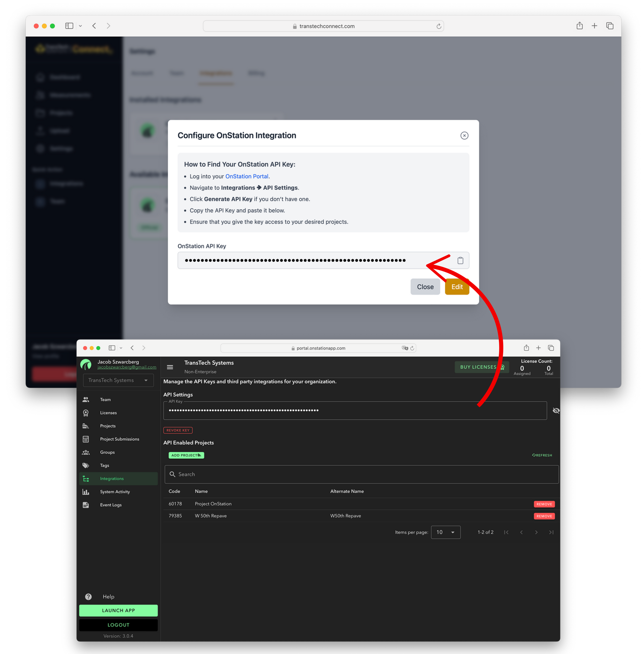Viewport: 644px width, 654px height.
Task: Click the LOGOUT button
Action: [x=118, y=625]
